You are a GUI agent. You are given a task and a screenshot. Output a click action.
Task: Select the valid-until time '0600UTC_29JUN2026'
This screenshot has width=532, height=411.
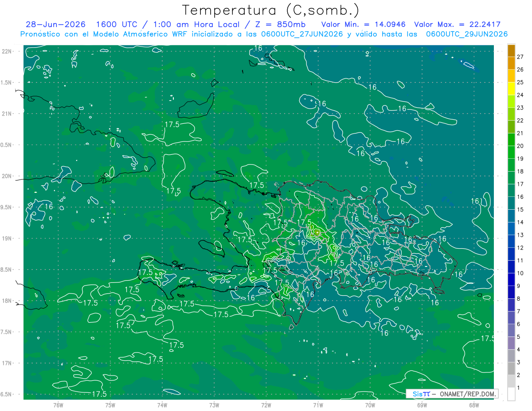tap(467, 34)
